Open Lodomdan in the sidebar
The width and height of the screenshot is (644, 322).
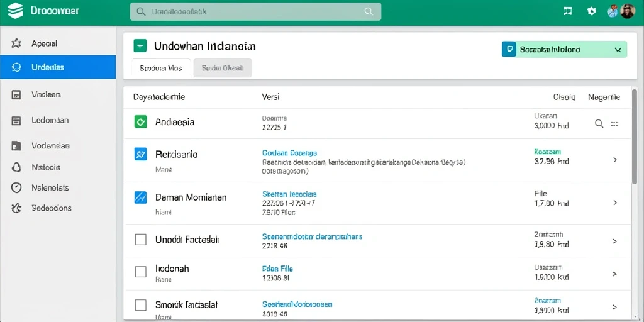(58, 121)
